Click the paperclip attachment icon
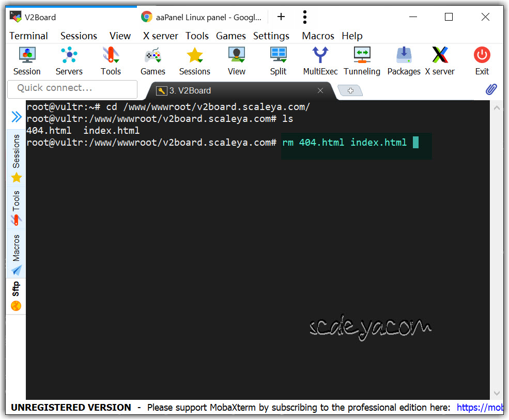 pyautogui.click(x=491, y=90)
